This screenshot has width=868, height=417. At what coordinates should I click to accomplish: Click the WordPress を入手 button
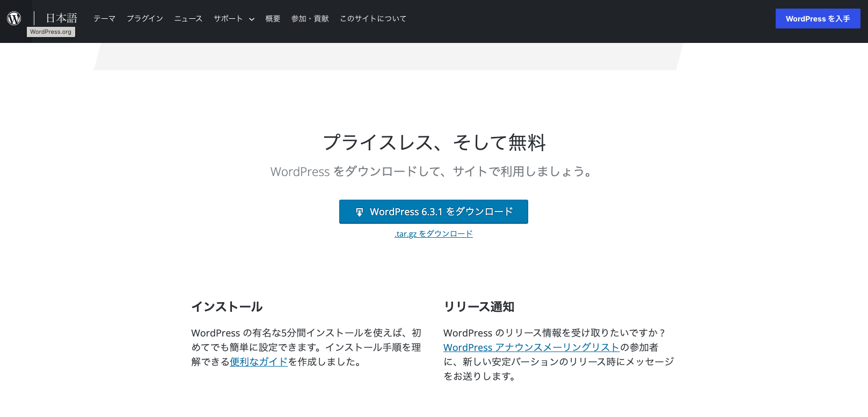click(818, 19)
